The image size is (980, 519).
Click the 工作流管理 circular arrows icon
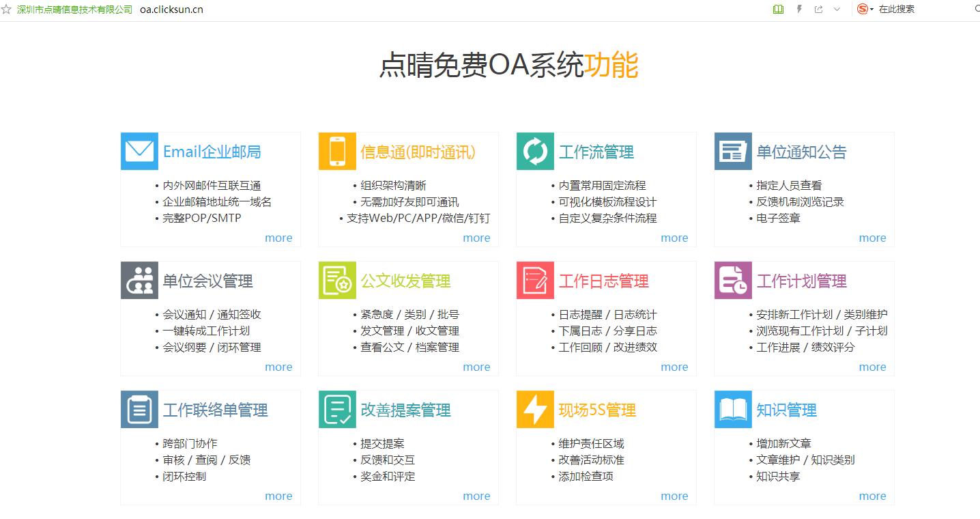point(534,151)
